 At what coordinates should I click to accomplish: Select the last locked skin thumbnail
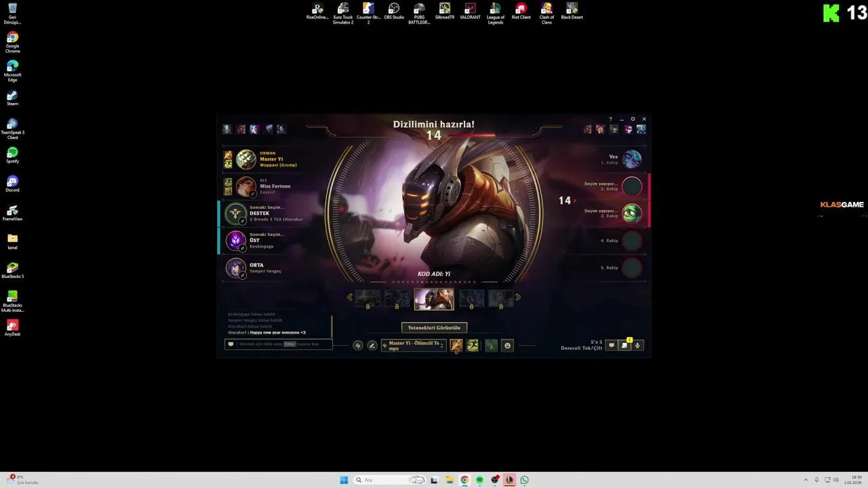[500, 299]
